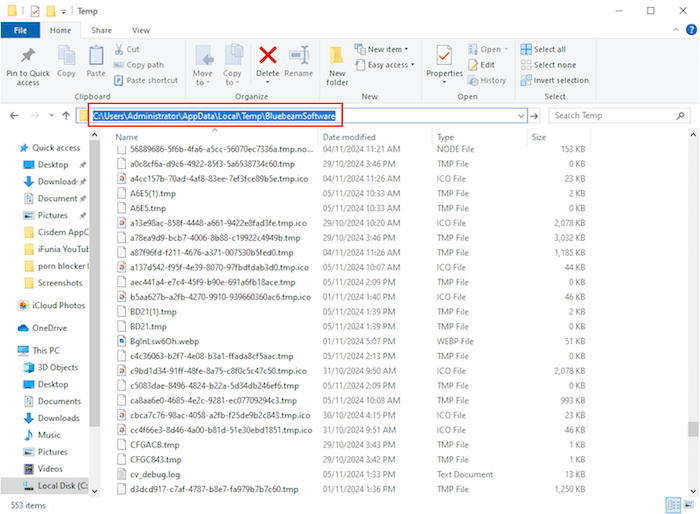Switch to the Share tab
Screen dimensions: 700x514
101,30
